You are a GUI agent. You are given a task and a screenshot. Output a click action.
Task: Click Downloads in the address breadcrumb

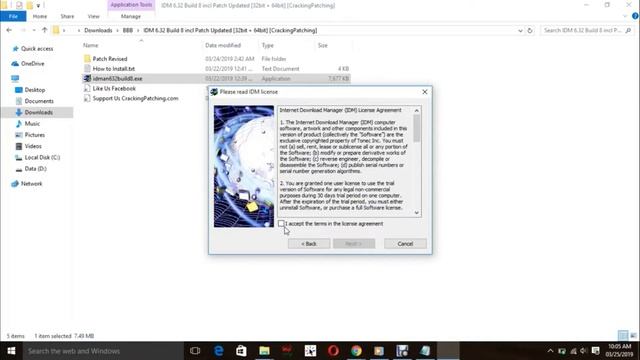pos(98,31)
